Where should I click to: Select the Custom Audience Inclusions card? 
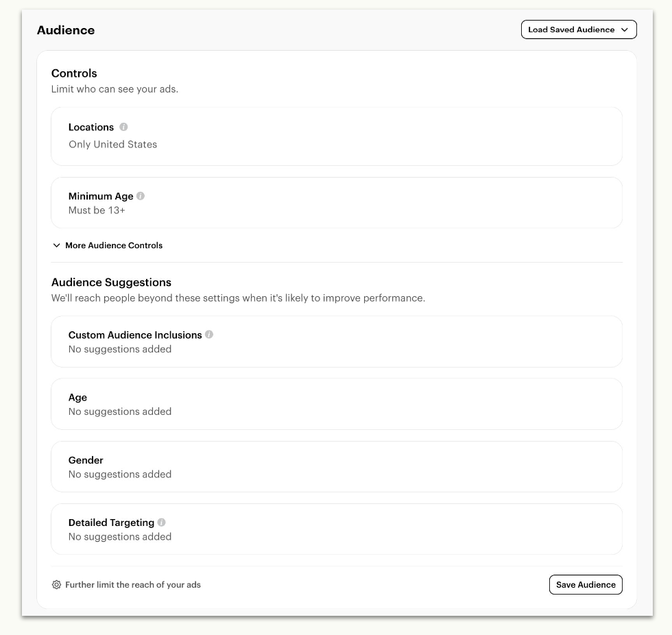337,342
